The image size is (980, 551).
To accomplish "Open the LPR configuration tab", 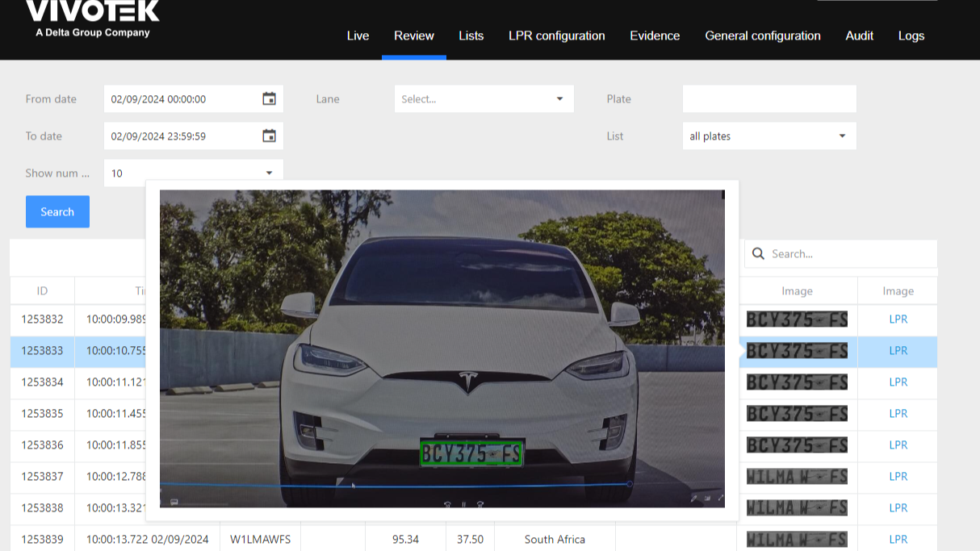I will click(x=556, y=35).
